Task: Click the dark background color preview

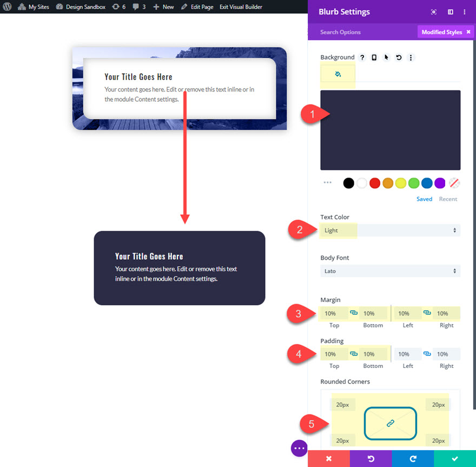Action: pyautogui.click(x=391, y=130)
